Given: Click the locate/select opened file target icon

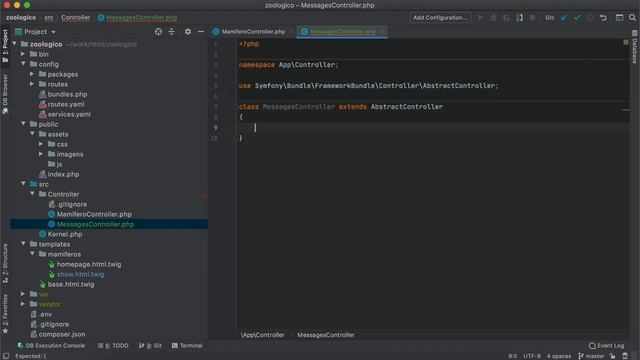Looking at the screenshot, I should [x=158, y=31].
